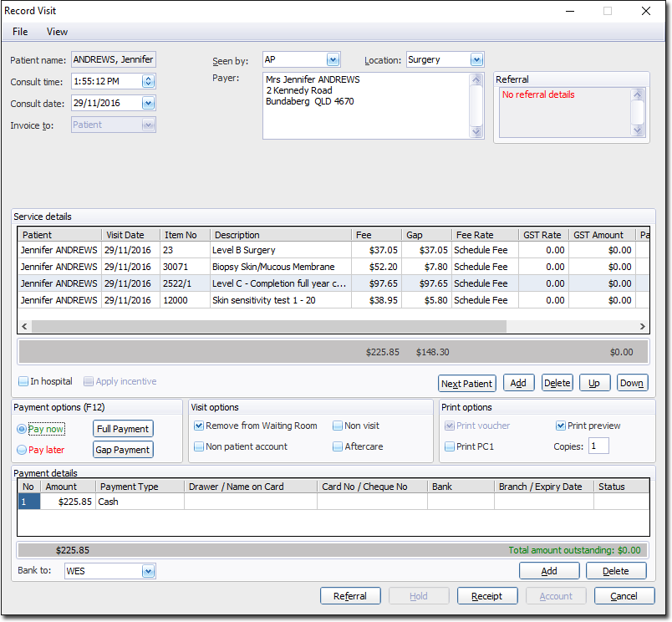Select the Biopsy Skin/Mucous Membrane row
This screenshot has width=672, height=622.
click(272, 267)
